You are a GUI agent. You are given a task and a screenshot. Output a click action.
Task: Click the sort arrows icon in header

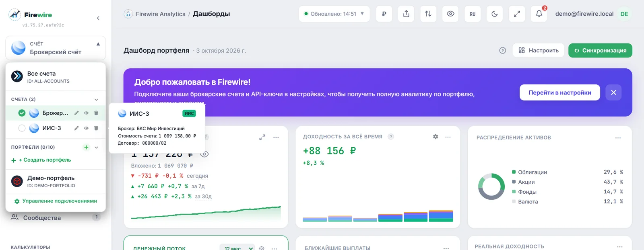tap(428, 14)
